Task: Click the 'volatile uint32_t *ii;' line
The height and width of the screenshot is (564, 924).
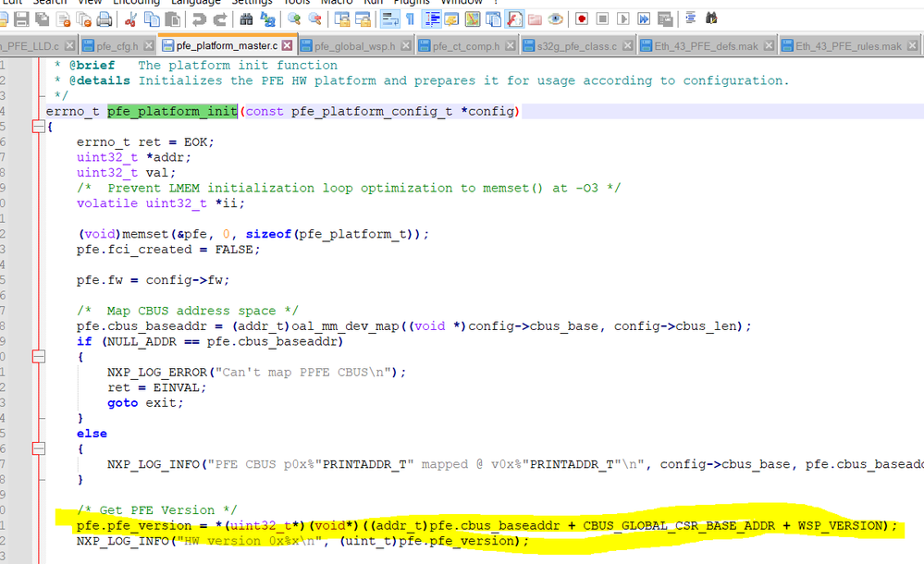Action: [x=160, y=203]
